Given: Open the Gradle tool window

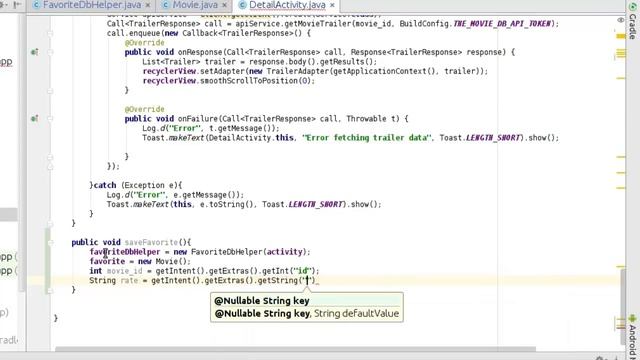Looking at the screenshot, I should coord(633,20).
